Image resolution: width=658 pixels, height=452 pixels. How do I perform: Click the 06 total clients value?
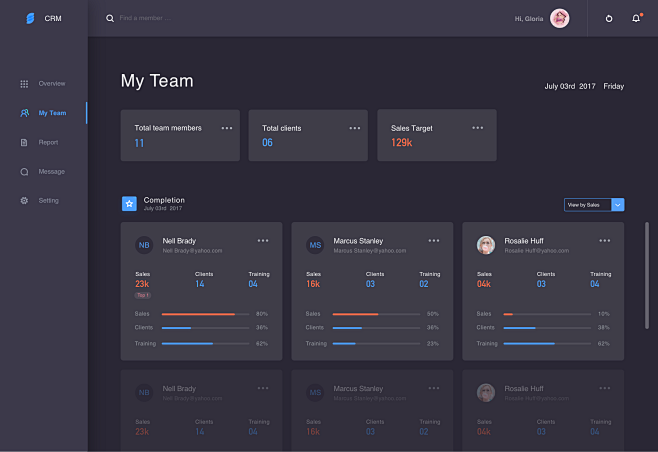267,143
